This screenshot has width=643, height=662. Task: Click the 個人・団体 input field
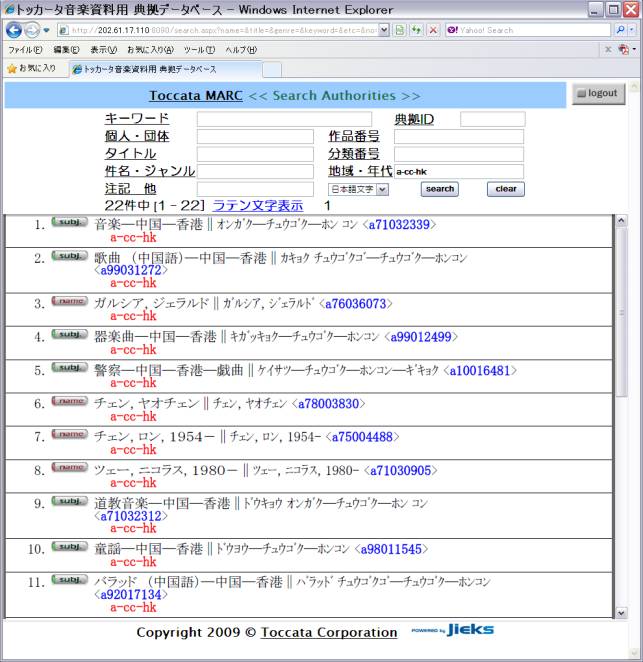pyautogui.click(x=255, y=136)
